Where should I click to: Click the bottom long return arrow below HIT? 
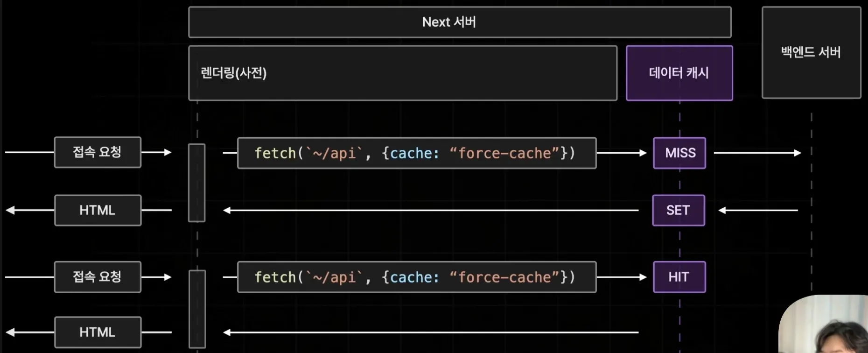tap(431, 332)
